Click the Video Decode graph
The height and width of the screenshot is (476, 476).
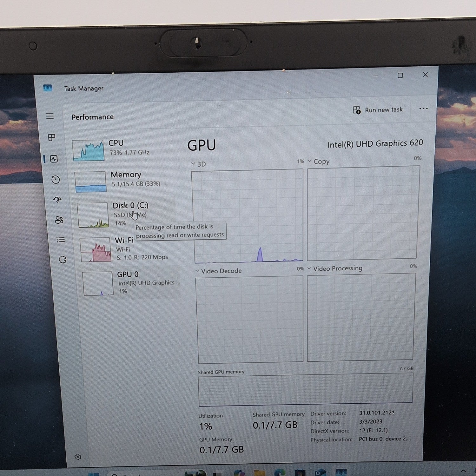pos(250,320)
